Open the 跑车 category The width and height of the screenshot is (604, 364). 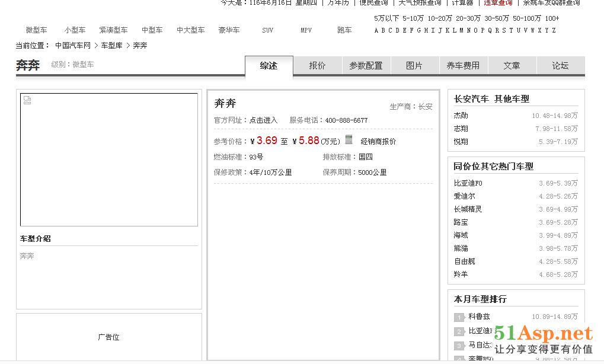(345, 30)
